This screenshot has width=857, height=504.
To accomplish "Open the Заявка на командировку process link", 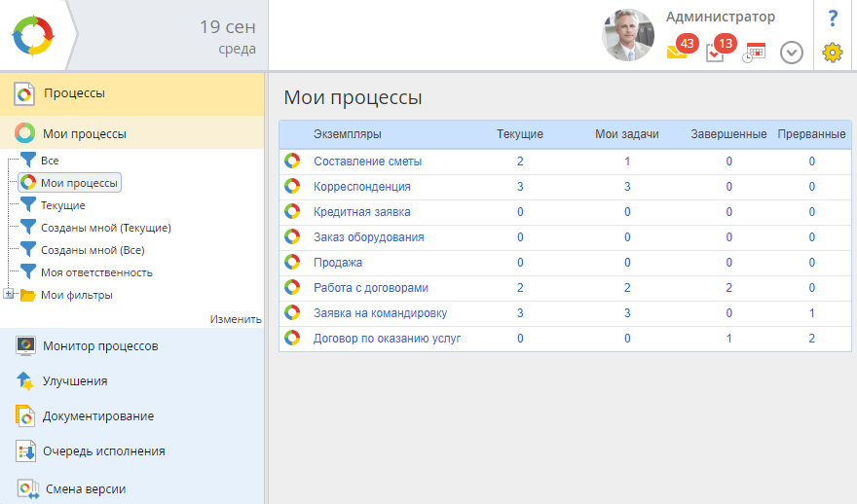I will click(x=380, y=313).
